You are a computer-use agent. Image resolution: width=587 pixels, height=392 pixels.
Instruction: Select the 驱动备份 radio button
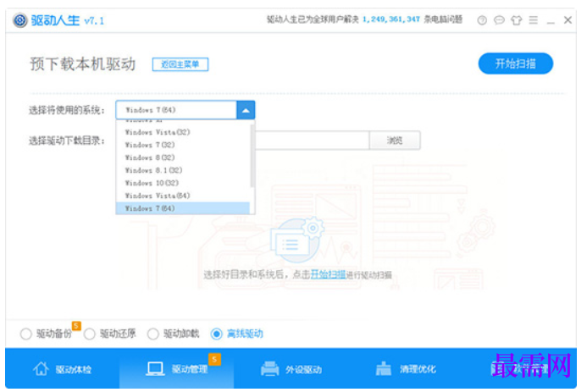point(25,334)
